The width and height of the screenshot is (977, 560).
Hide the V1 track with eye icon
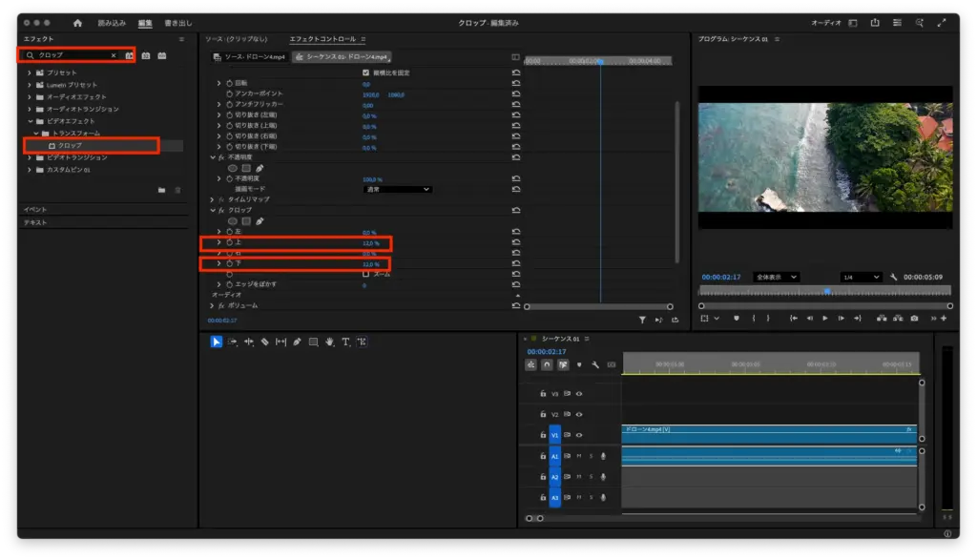(x=579, y=435)
